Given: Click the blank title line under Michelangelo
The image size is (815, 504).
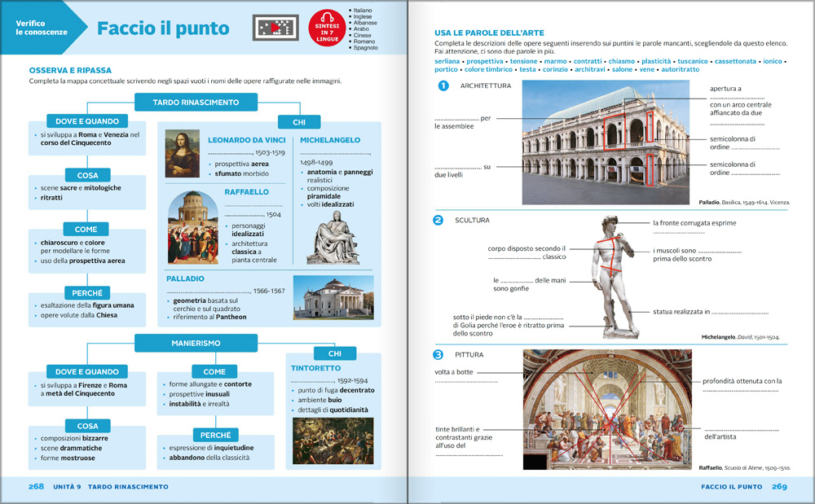Looking at the screenshot, I should [336, 153].
